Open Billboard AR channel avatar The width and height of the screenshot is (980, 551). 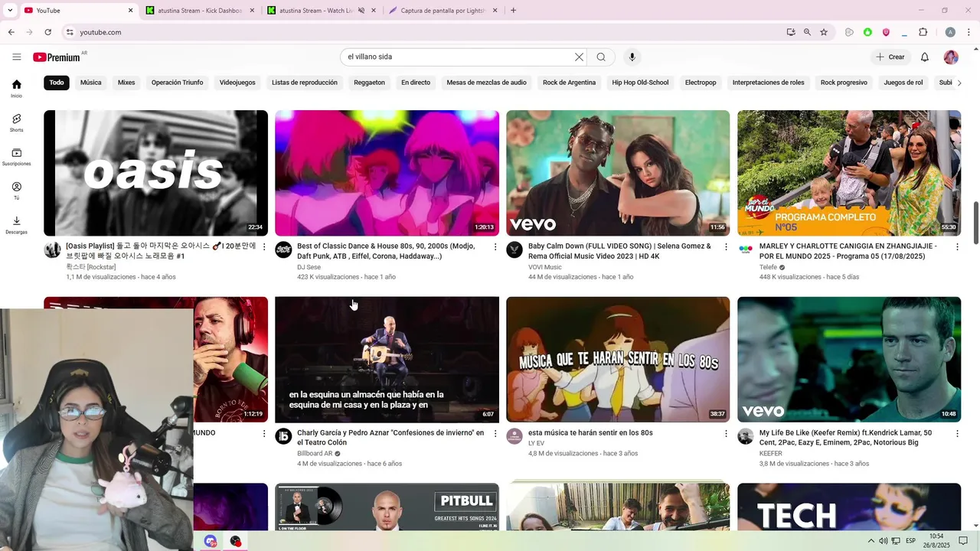point(283,436)
